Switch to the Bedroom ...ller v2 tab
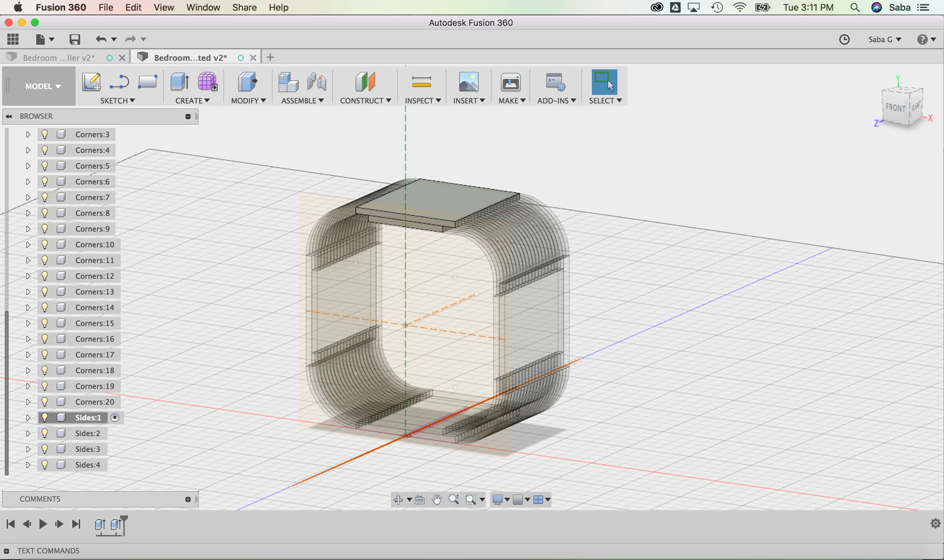 coord(59,58)
